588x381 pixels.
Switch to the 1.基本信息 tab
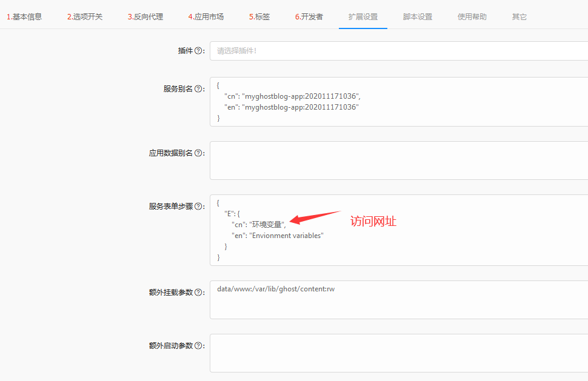(x=24, y=16)
